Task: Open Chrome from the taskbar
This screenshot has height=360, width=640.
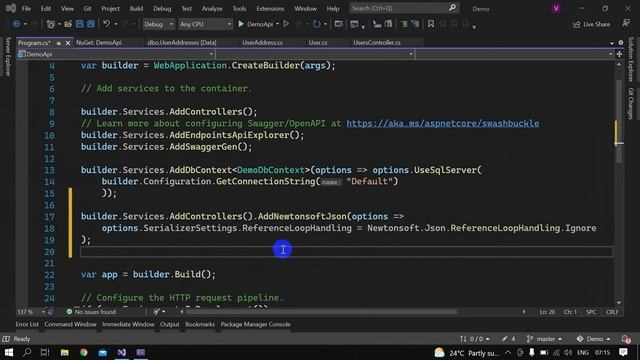Action: coord(84,352)
